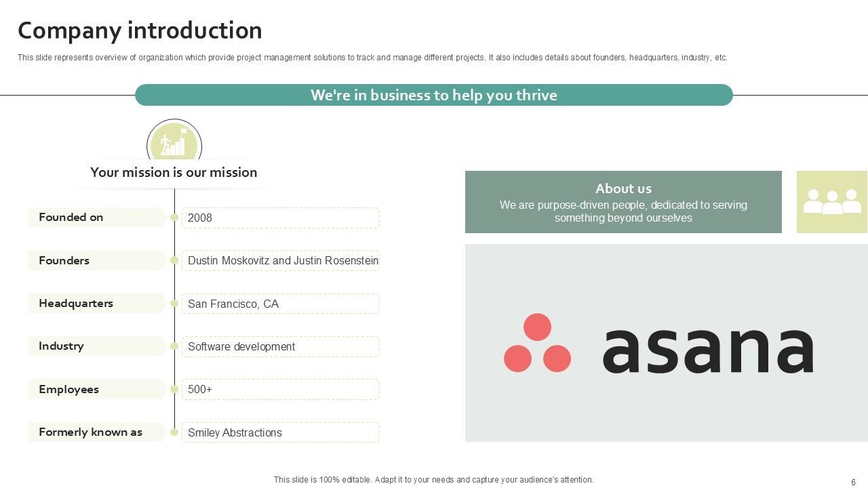Select the Software development field

pyautogui.click(x=280, y=346)
